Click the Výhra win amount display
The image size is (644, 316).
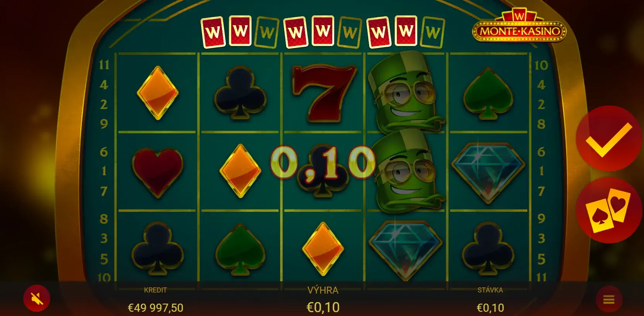(323, 307)
